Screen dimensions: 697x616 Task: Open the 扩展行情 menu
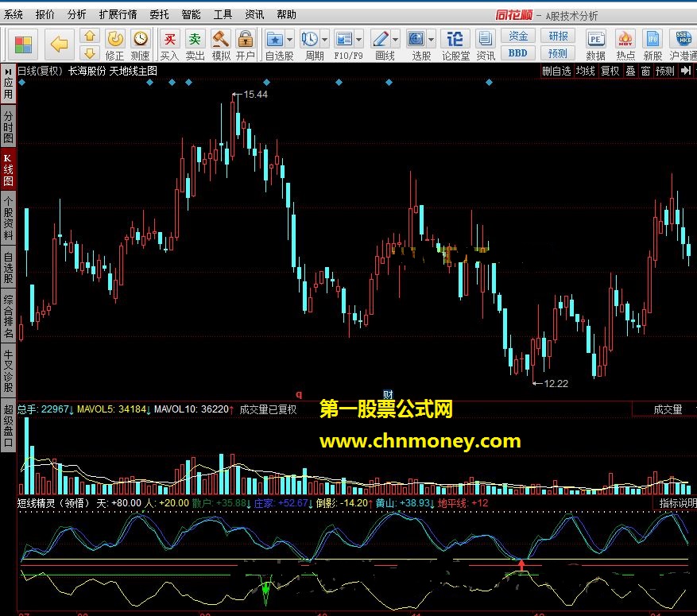[118, 14]
